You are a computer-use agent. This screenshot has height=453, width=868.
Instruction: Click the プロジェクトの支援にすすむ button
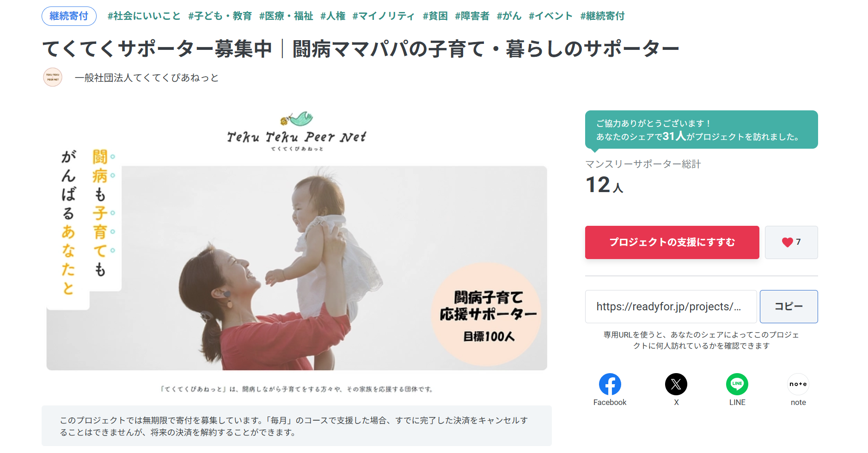click(672, 242)
